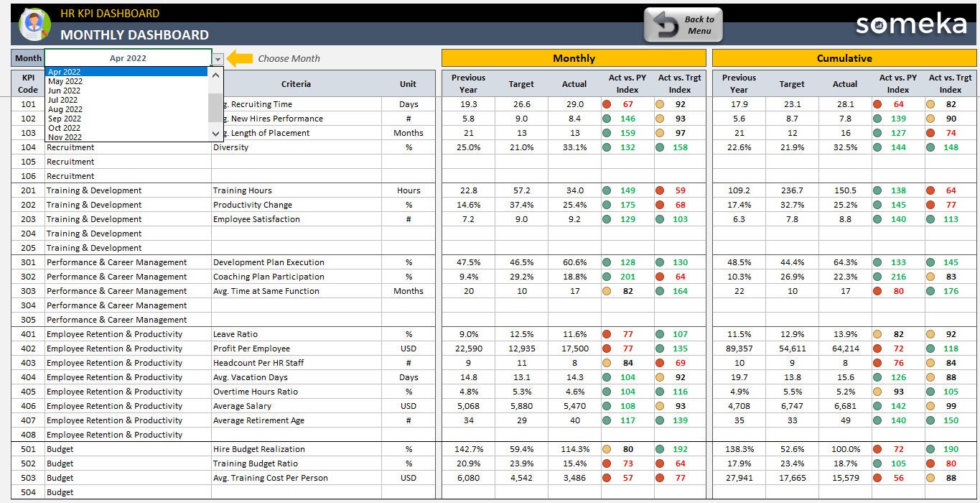Screen dimensions: 980x503
Task: Click green dot next to Diversity monthly index 132
Action: tap(606, 147)
